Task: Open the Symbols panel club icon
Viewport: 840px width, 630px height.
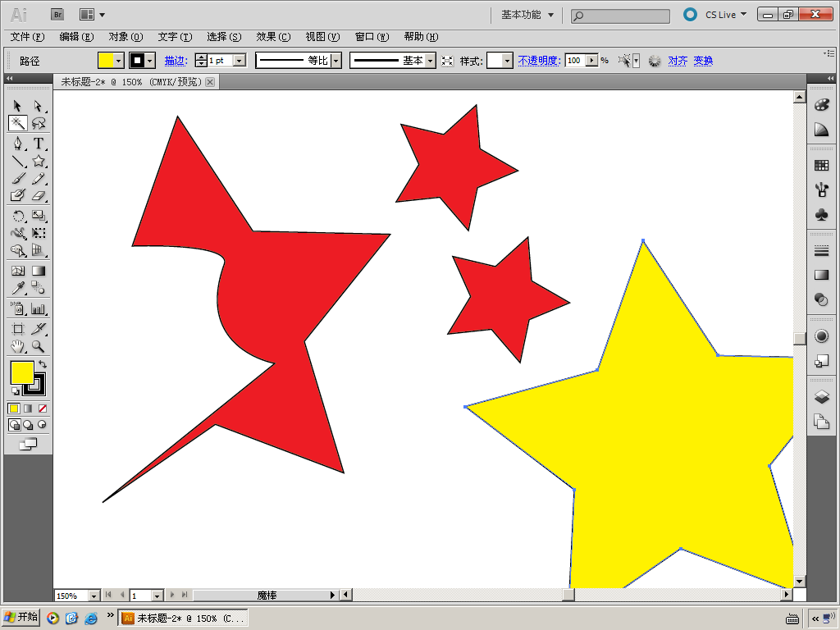Action: click(x=821, y=214)
